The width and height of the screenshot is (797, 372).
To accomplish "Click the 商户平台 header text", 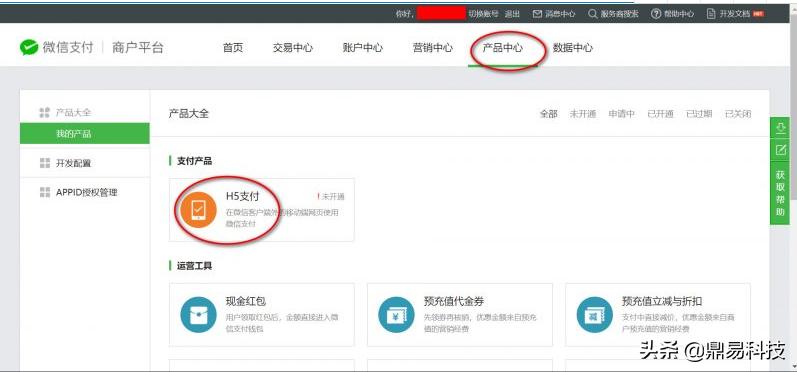I will [138, 48].
